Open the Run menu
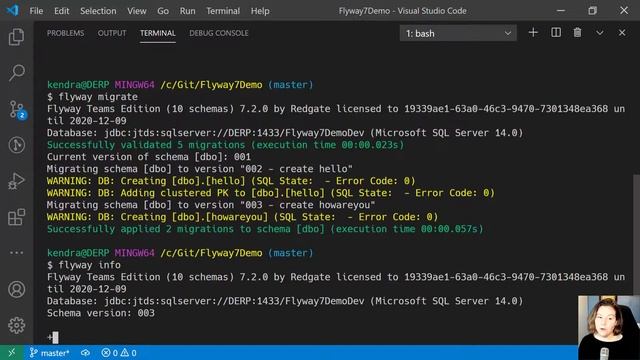 (187, 11)
